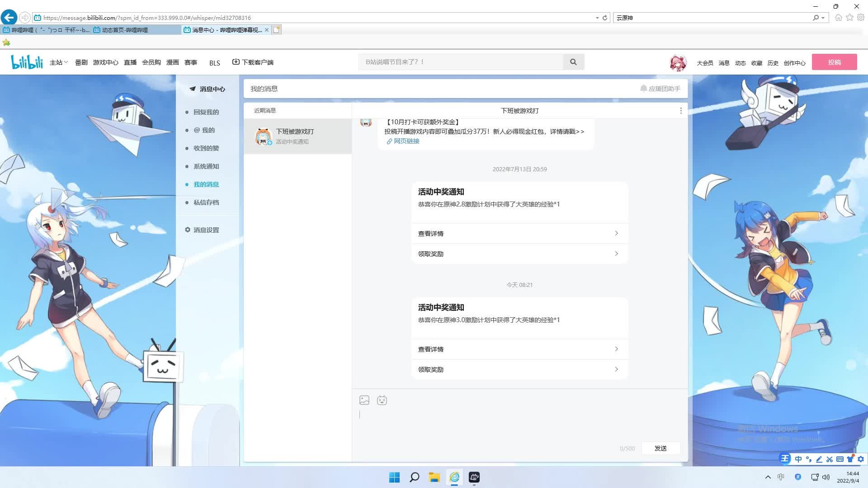The image size is (868, 488).
Task: Click Internet Explorer taskbar icon
Action: pos(454,477)
